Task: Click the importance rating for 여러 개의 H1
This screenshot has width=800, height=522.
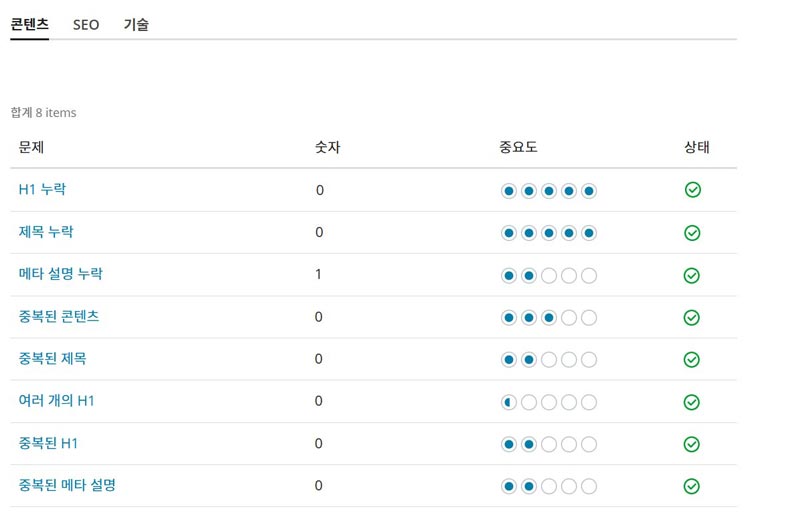Action: [x=548, y=402]
